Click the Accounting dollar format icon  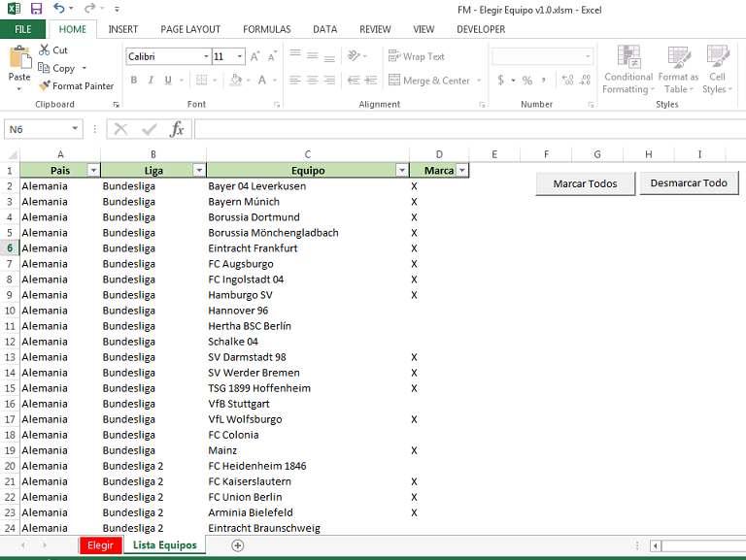coord(501,80)
